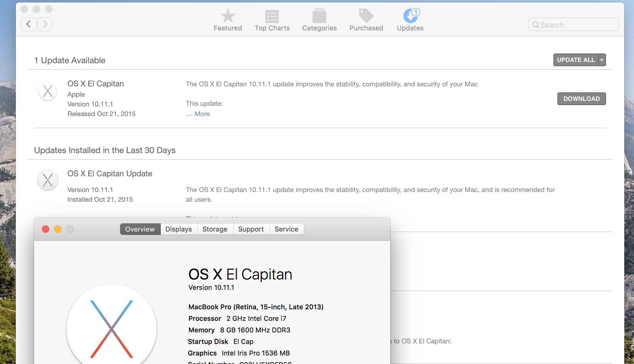The width and height of the screenshot is (634, 364).
Task: Click 'Installed Oct 21, 2015' text
Action: [100, 199]
